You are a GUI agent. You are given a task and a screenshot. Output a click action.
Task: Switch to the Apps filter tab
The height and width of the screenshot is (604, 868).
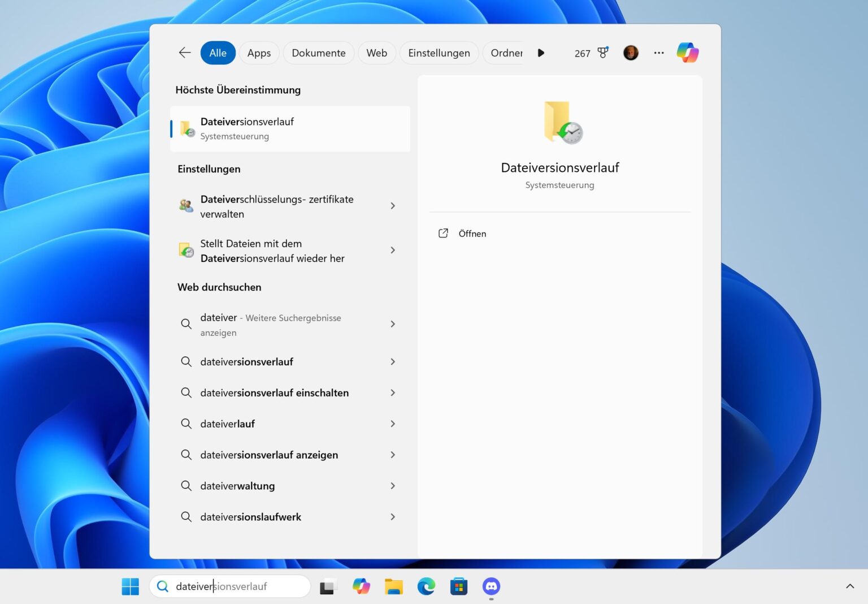(259, 53)
